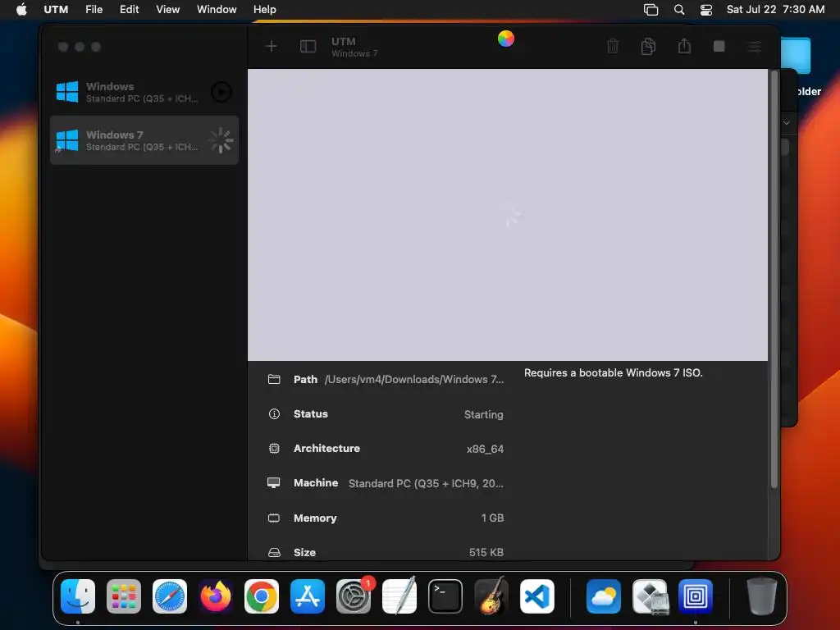Image resolution: width=840 pixels, height=630 pixels.
Task: Open the Apple menu
Action: pos(21,9)
